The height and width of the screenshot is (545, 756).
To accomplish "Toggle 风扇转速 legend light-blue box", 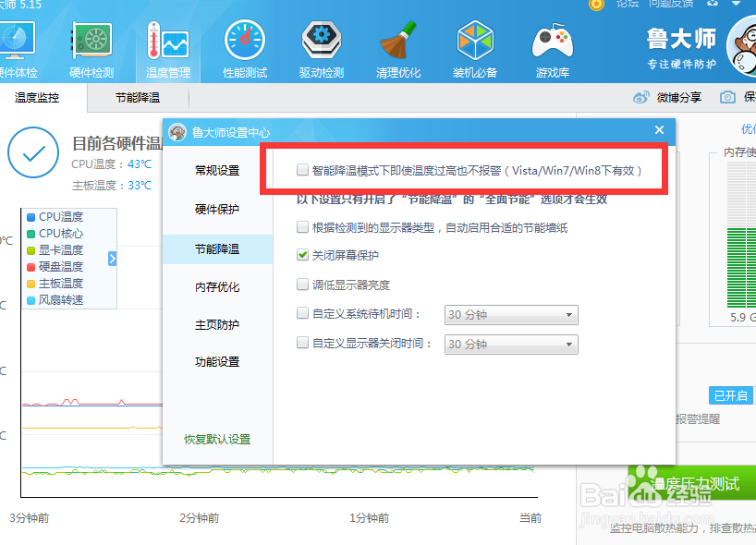I will point(30,300).
